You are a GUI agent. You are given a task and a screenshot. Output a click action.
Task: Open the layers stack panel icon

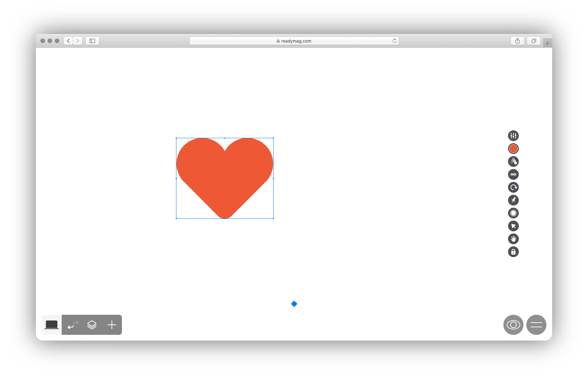(x=92, y=325)
